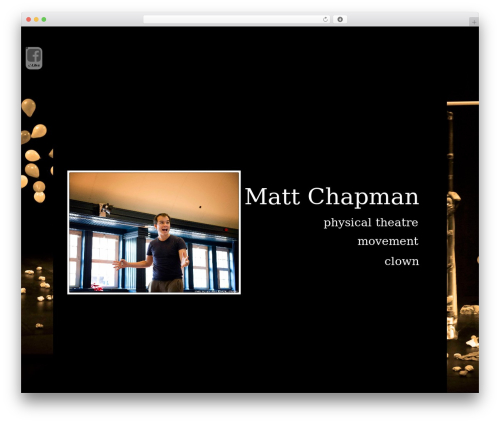Click the downloads icon beside the address bar
The height and width of the screenshot is (423, 500).
pos(340,19)
